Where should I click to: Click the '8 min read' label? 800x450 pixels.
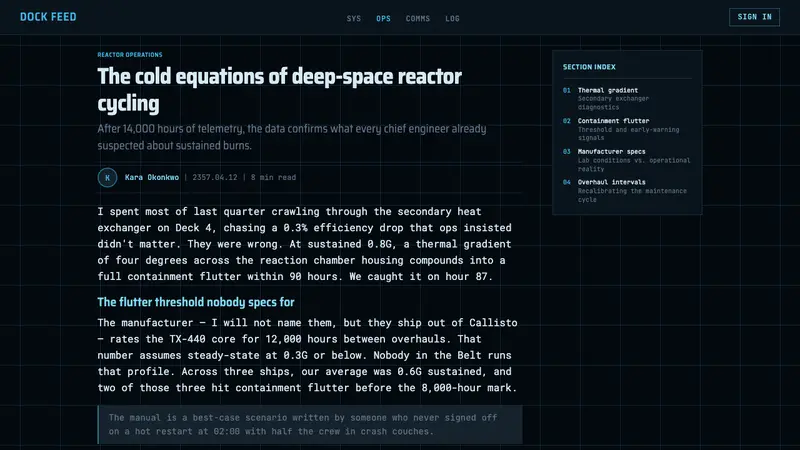(x=273, y=178)
